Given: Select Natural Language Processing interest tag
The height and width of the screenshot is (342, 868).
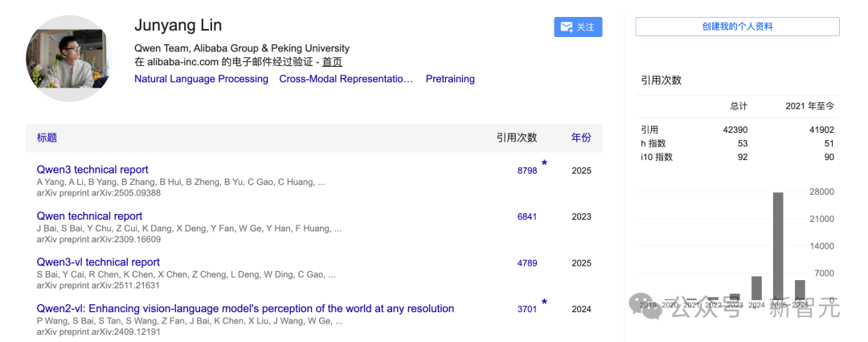Looking at the screenshot, I should point(201,79).
